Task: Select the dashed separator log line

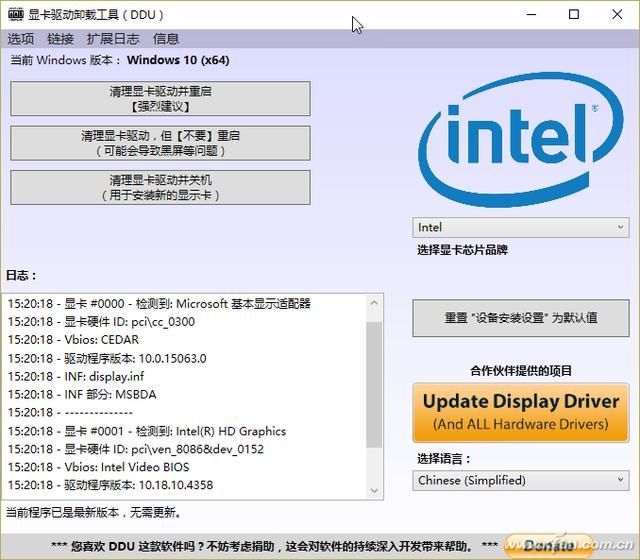Action: 70,412
